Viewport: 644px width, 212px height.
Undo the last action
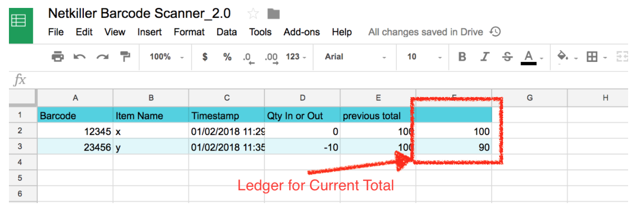[x=79, y=56]
